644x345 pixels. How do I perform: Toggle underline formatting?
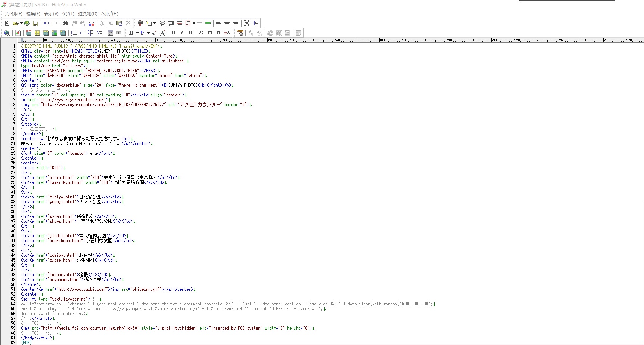190,33
